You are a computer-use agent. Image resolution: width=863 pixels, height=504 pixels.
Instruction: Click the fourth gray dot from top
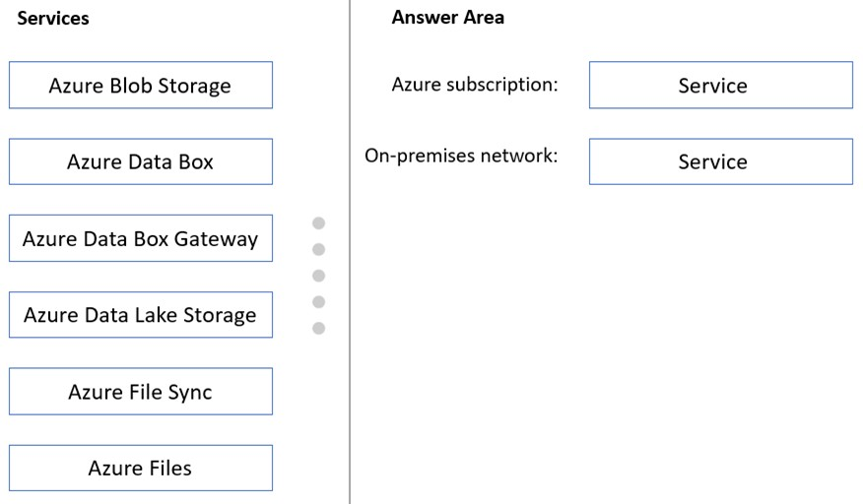coord(318,302)
